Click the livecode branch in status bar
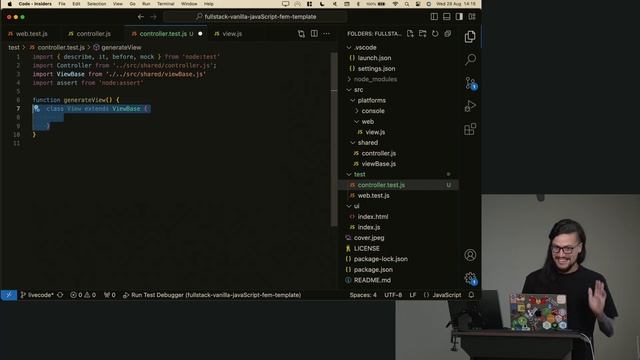Viewport: 640px width, 360px height. [x=37, y=295]
